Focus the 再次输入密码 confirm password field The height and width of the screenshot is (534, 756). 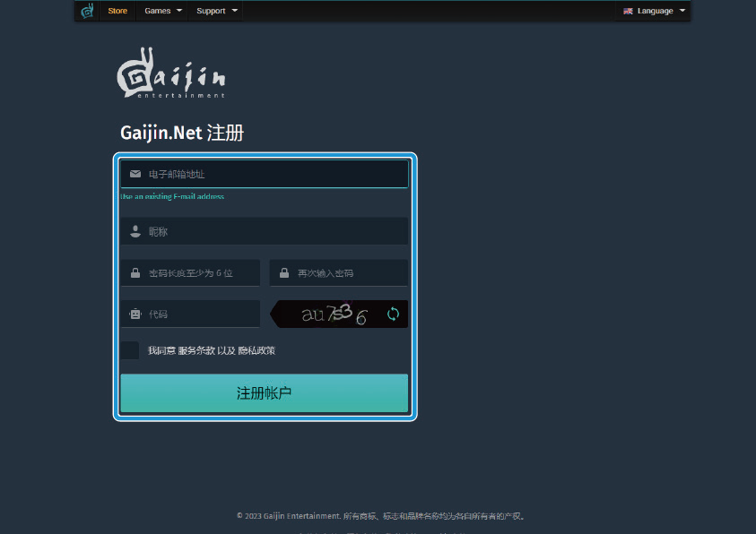338,273
